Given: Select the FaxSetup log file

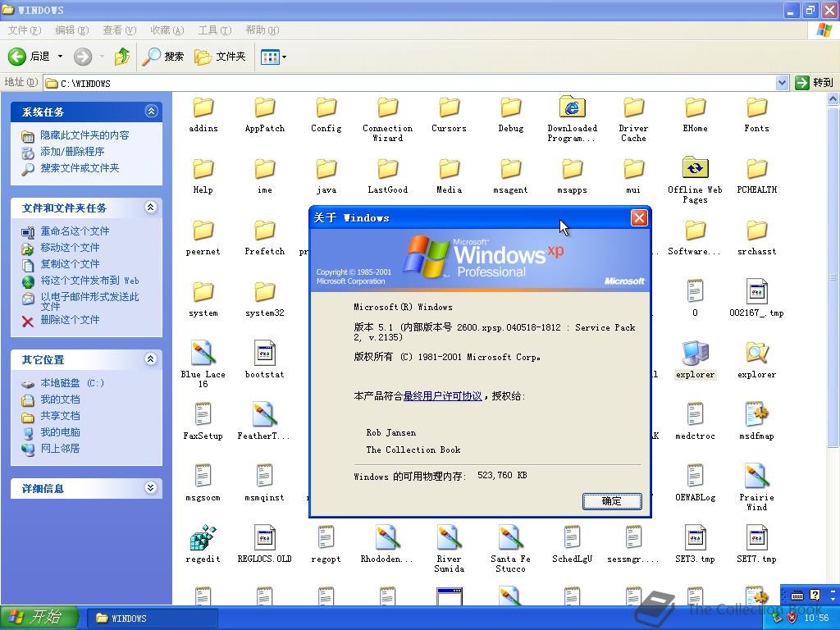Looking at the screenshot, I should click(x=203, y=414).
